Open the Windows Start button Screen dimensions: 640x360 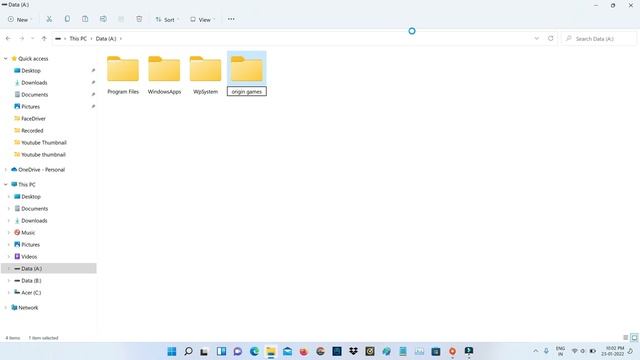point(172,351)
